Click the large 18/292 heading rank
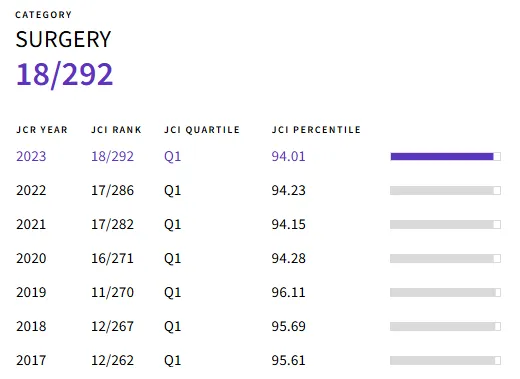 tap(65, 75)
